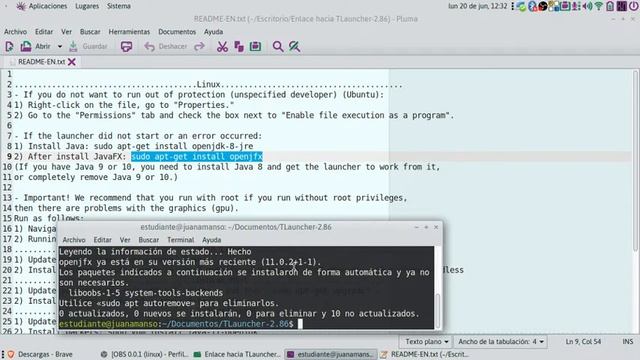
Task: Click the date and clock in panel
Action: click(478, 6)
